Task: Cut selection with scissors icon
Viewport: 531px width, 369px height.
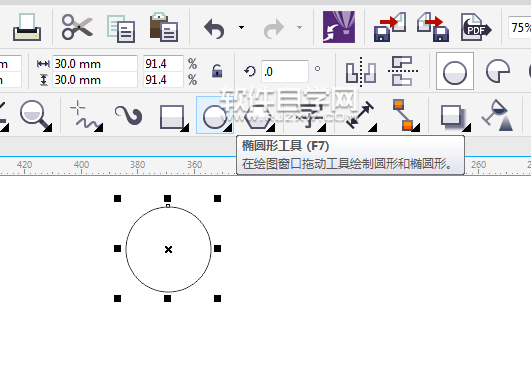Action: [x=77, y=27]
